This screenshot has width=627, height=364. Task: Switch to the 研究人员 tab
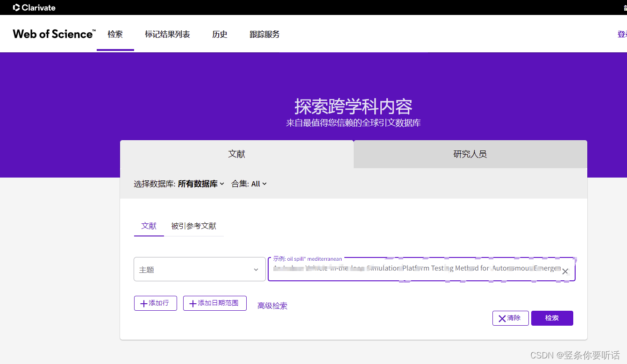pyautogui.click(x=470, y=154)
